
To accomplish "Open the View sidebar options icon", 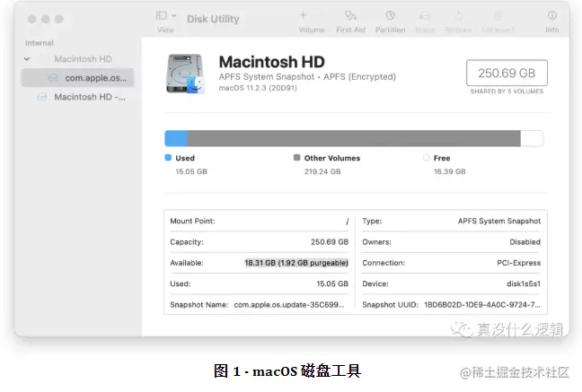I will [161, 15].
